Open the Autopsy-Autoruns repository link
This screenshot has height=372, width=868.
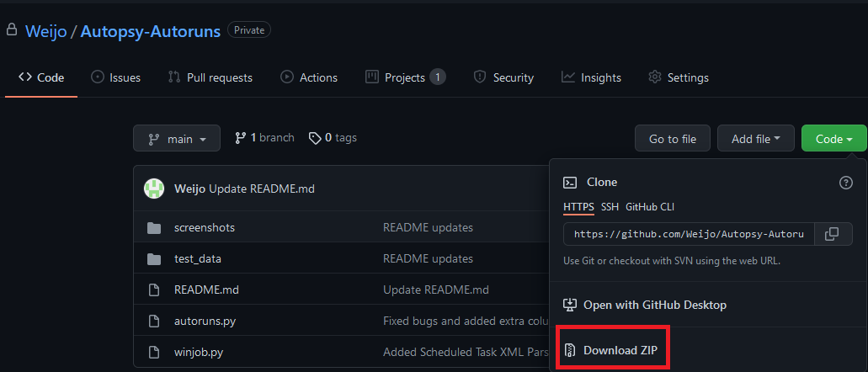click(x=151, y=31)
